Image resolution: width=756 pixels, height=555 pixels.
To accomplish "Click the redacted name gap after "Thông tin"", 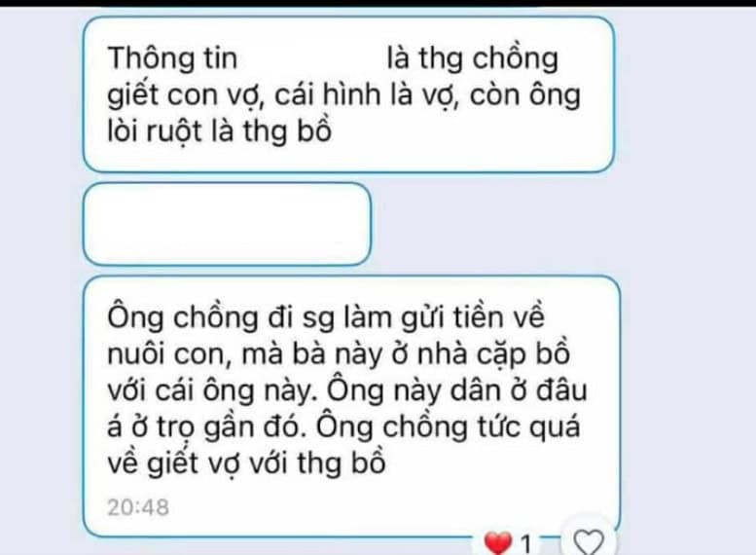I will click(x=312, y=57).
